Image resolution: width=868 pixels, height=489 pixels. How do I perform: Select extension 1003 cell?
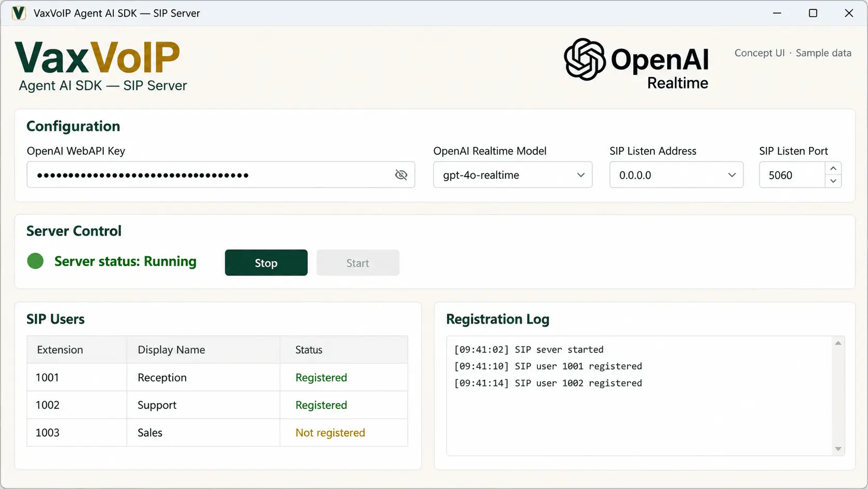tap(77, 432)
